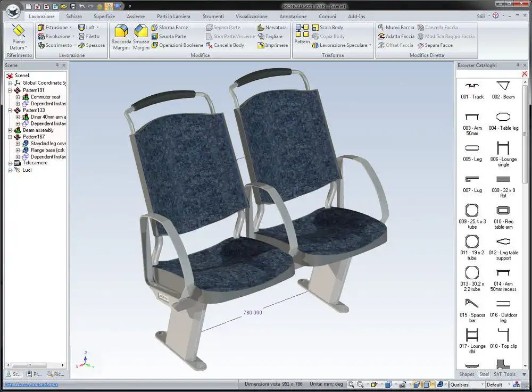This screenshot has height=392, width=532.
Task: Choose the Svuota Parte shell tool
Action: (x=155, y=36)
